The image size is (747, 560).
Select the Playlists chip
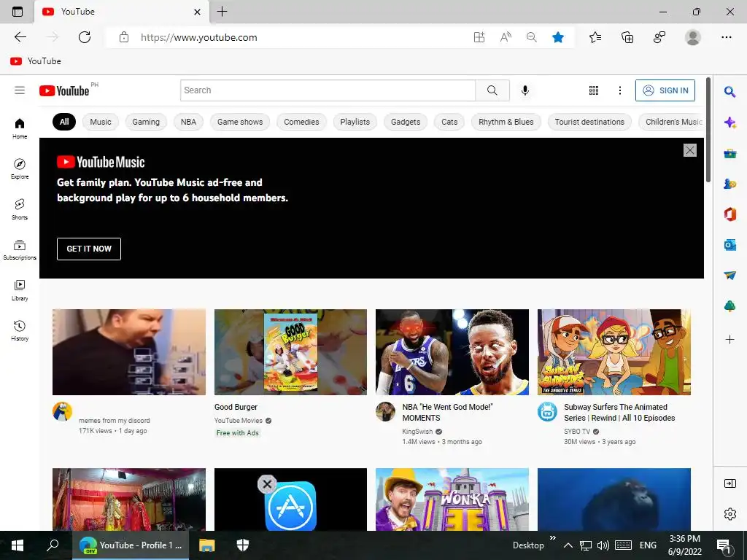355,122
